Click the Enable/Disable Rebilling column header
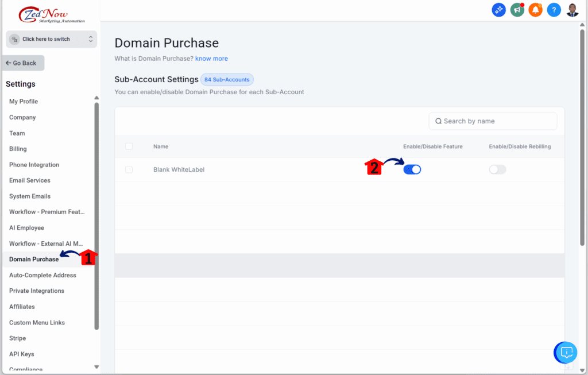 tap(520, 146)
